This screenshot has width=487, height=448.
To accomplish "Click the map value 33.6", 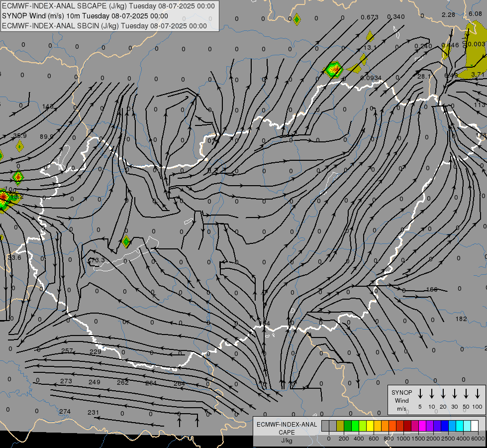I will click(14, 258).
